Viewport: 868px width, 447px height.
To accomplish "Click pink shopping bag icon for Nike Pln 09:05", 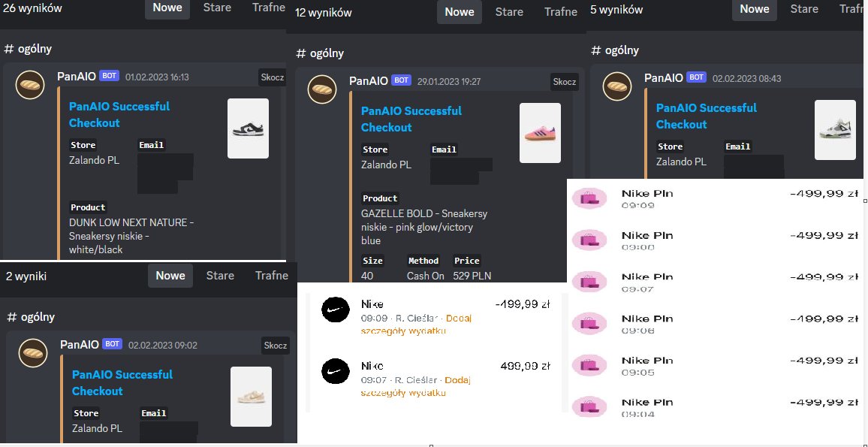I will (x=589, y=364).
